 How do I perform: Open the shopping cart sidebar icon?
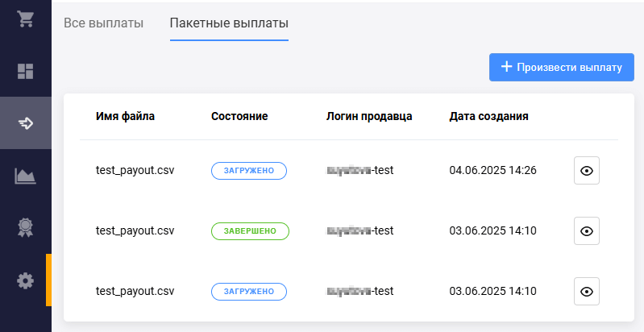tap(25, 19)
